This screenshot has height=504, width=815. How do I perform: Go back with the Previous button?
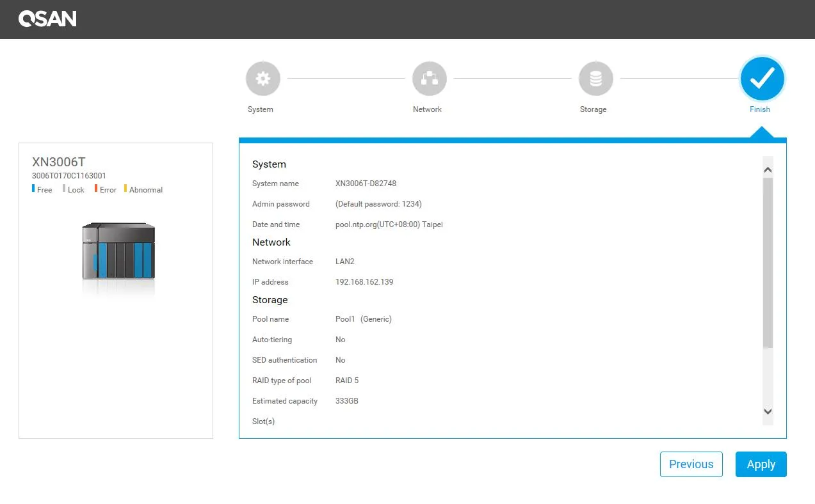point(691,464)
